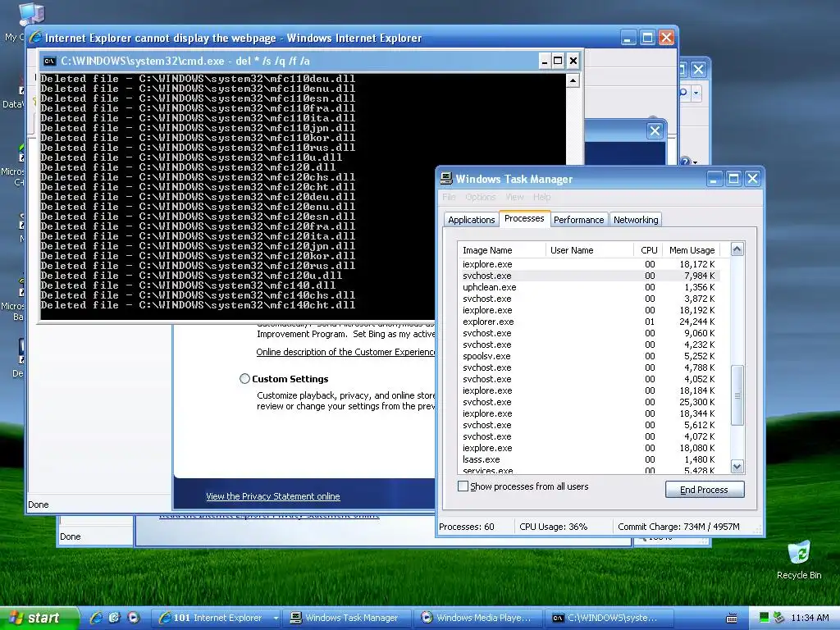Select the lsass.exe process row

pyautogui.click(x=589, y=459)
